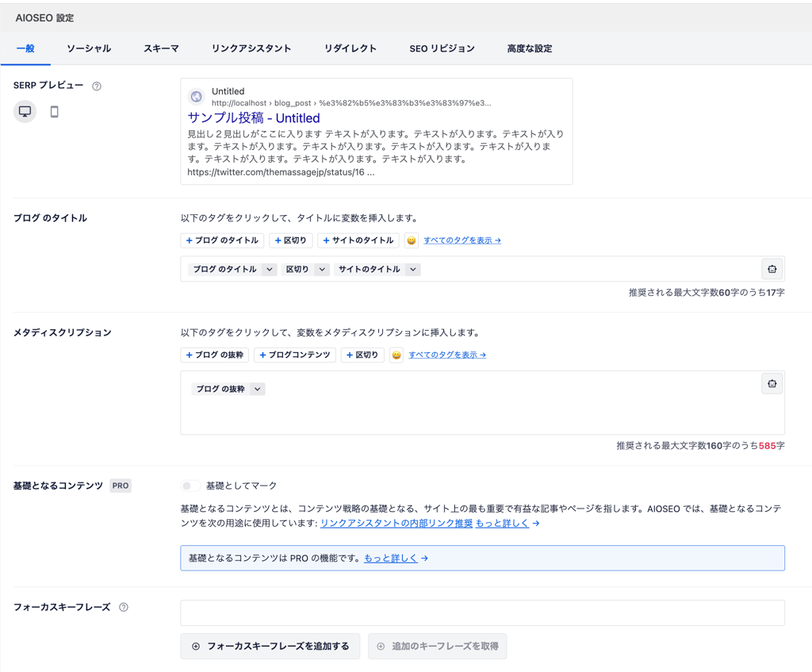Image resolution: width=812 pixels, height=672 pixels.
Task: Insert + サイトのタイトル tag button
Action: 358,240
